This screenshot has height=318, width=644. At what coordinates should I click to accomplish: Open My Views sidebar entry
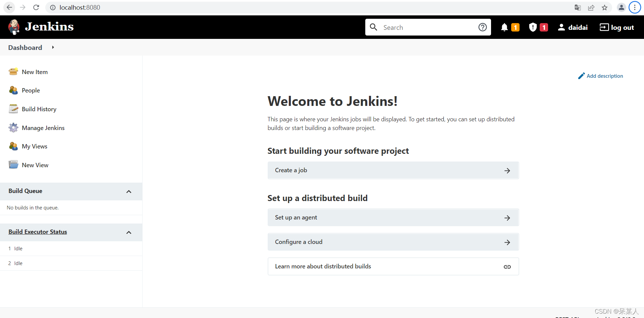pos(35,146)
